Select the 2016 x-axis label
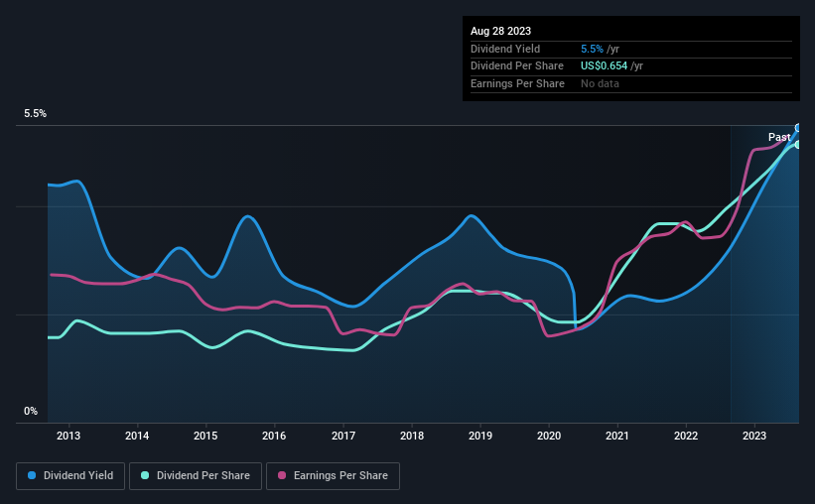Screen dimensions: 815x504 tap(274, 436)
